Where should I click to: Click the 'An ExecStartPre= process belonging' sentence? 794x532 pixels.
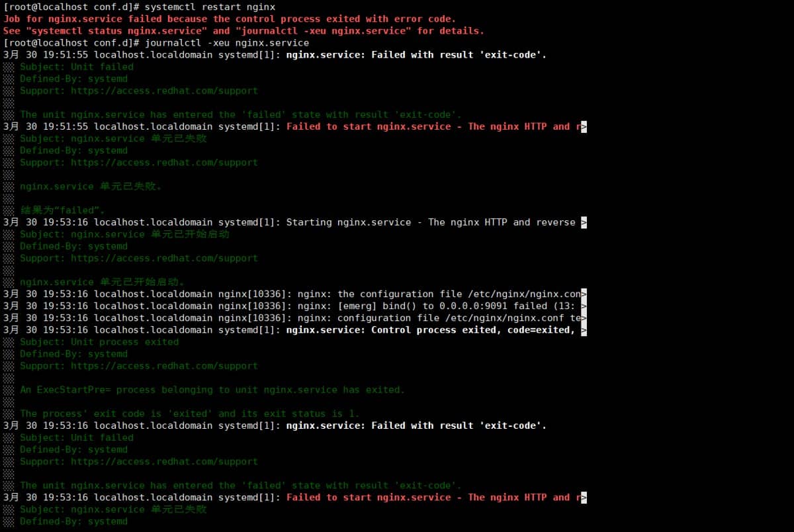click(212, 389)
